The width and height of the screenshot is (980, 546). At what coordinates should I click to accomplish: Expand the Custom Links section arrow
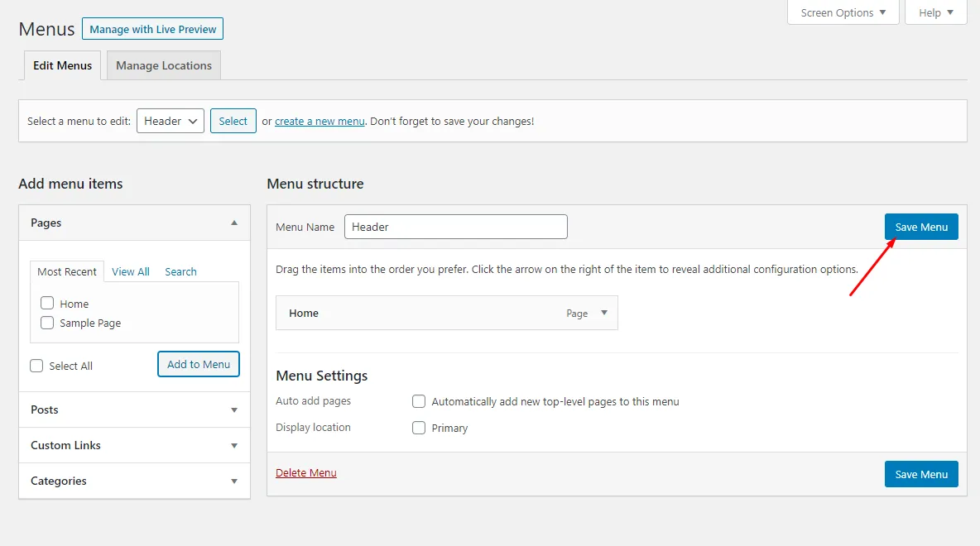(234, 445)
